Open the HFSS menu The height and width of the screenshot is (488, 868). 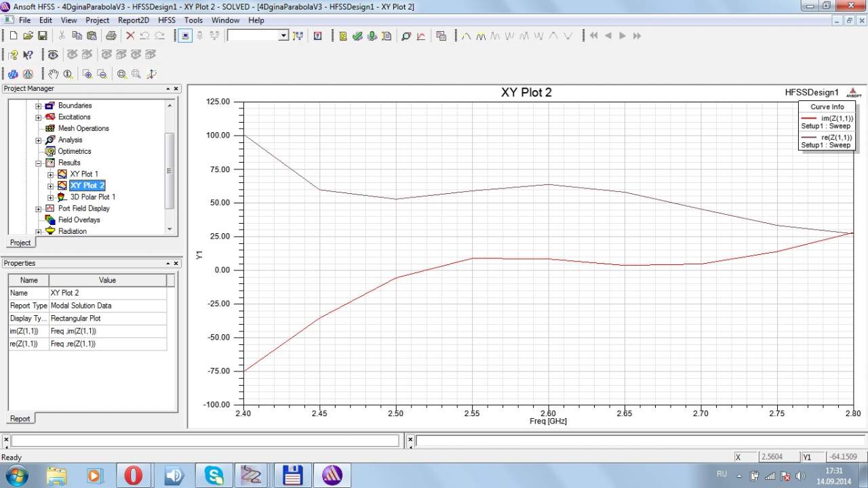pos(167,20)
